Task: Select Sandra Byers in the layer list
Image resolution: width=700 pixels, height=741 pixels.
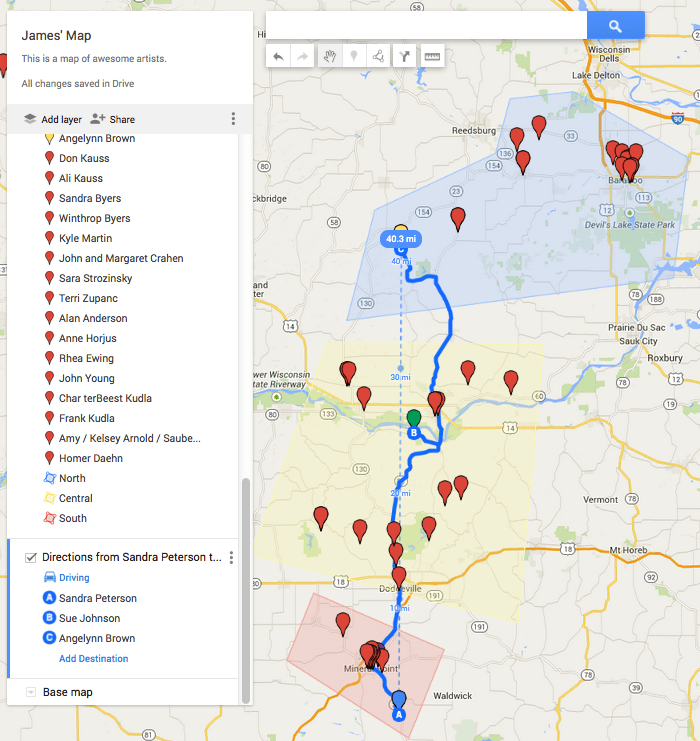Action: 90,198
